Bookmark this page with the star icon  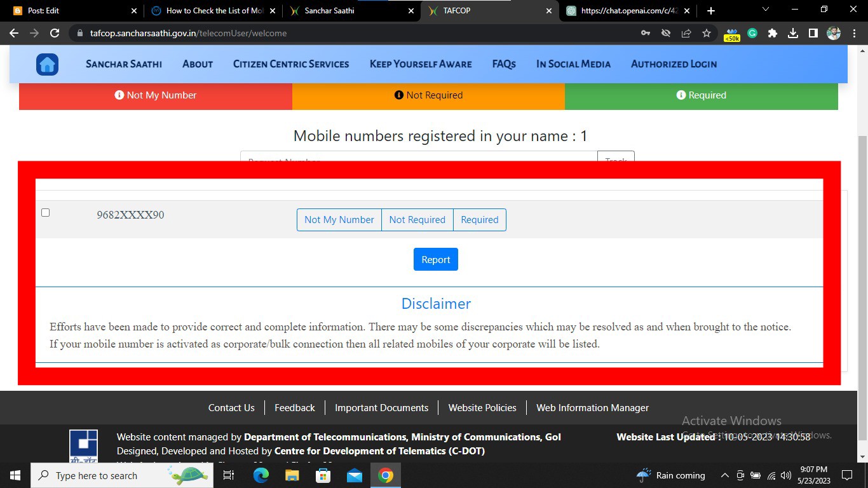(x=707, y=33)
